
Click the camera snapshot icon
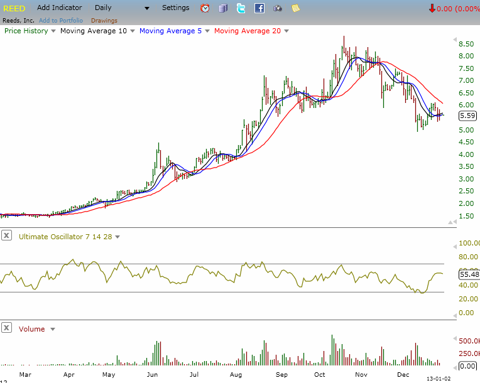click(277, 8)
